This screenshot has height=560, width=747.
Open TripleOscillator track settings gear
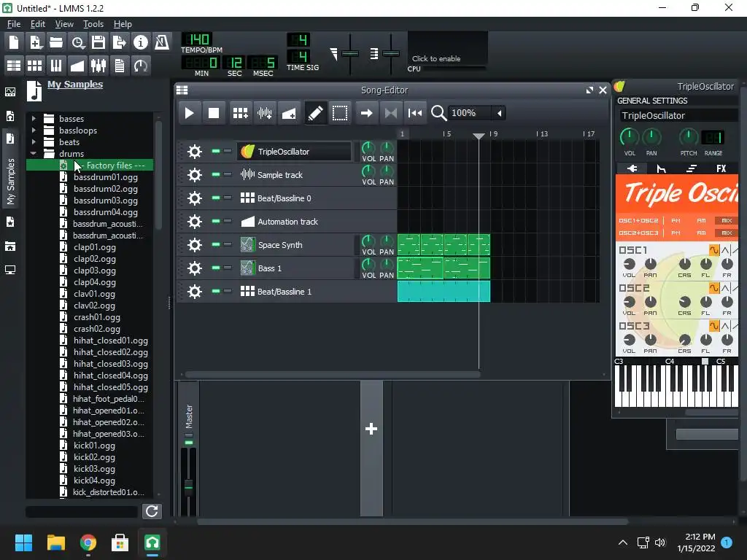click(x=194, y=152)
